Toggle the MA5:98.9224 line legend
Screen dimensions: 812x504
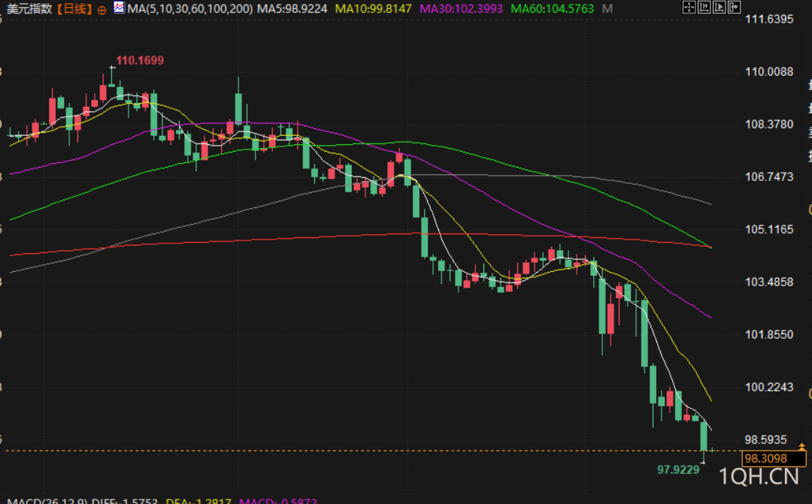coord(292,9)
